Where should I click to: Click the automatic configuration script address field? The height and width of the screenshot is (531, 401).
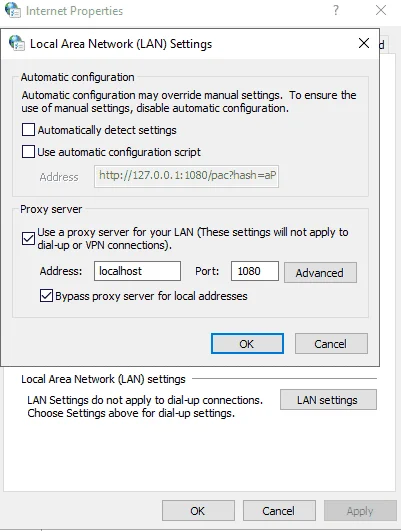[x=186, y=176]
